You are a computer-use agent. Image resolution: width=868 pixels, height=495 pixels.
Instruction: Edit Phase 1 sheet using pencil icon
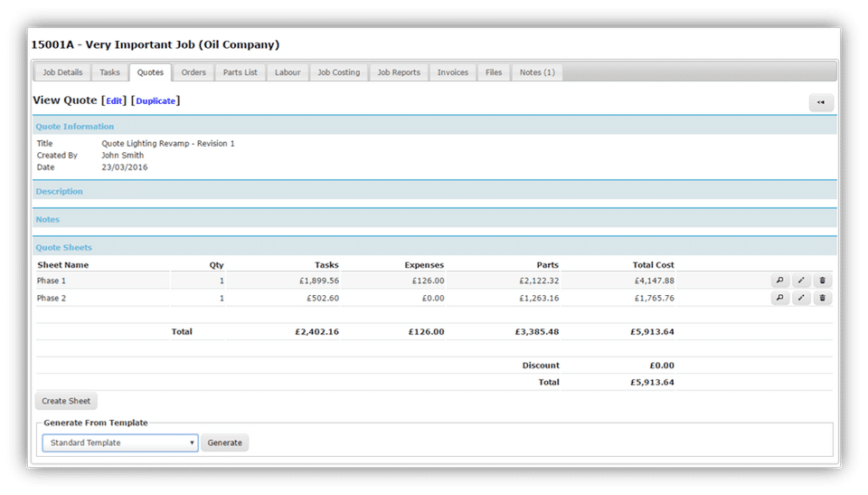[801, 281]
